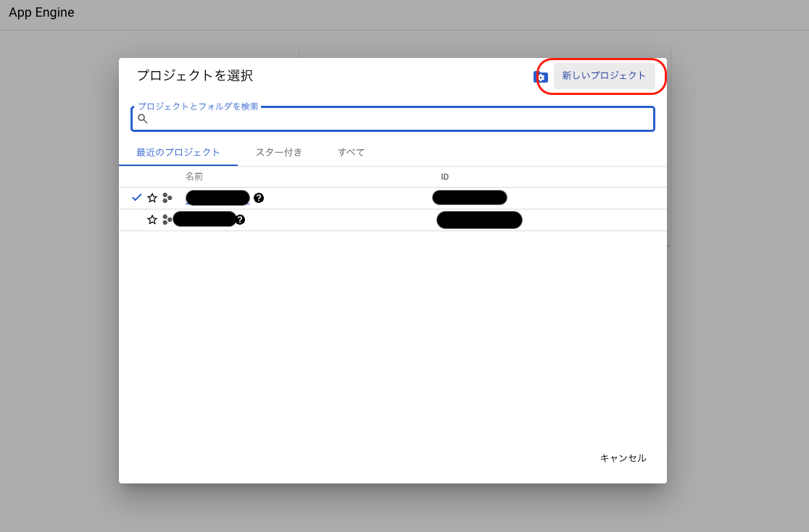Click the magnifying glass icon in the search box
Image resolution: width=809 pixels, height=532 pixels.
point(142,119)
